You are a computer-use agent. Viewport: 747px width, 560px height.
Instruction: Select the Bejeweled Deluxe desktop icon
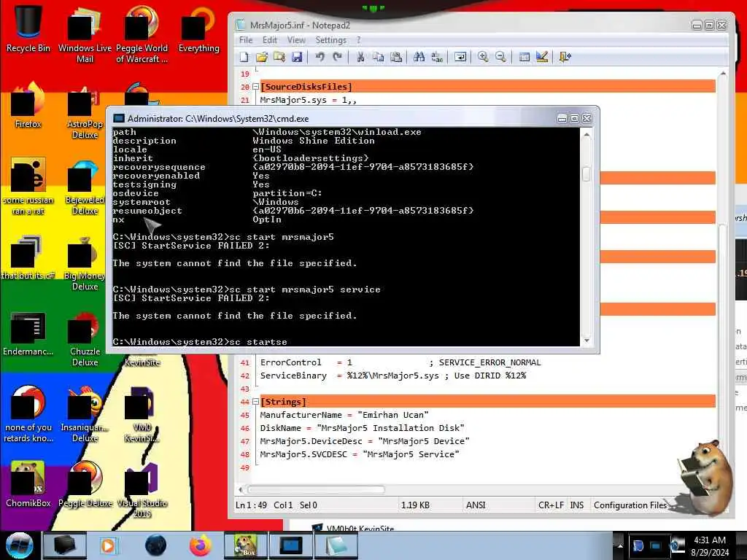coord(85,187)
